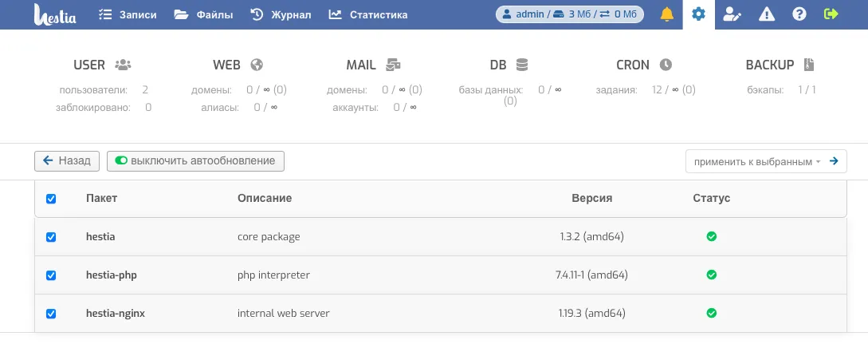This screenshot has width=868, height=344.
Task: Open the notifications bell icon
Action: (x=666, y=14)
